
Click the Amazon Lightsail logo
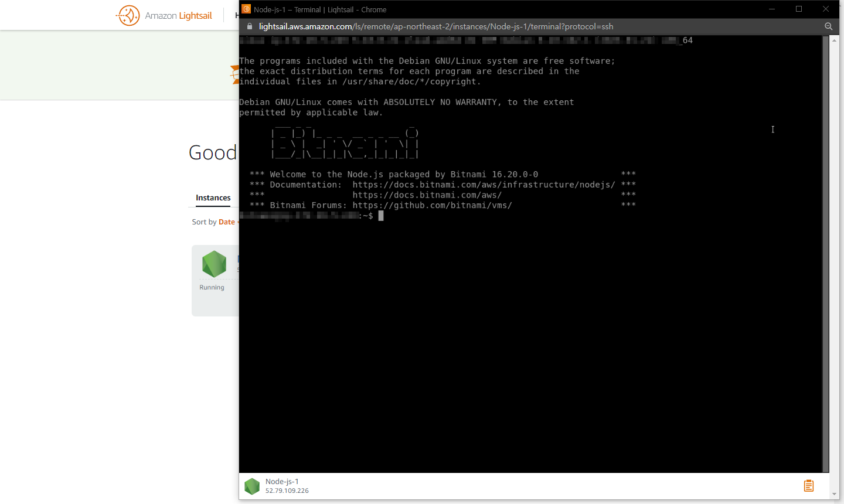click(165, 15)
